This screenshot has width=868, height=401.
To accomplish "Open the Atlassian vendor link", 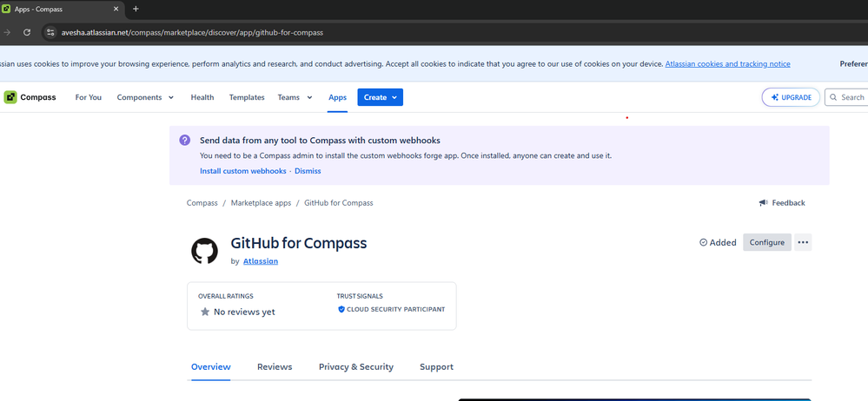I will 261,261.
